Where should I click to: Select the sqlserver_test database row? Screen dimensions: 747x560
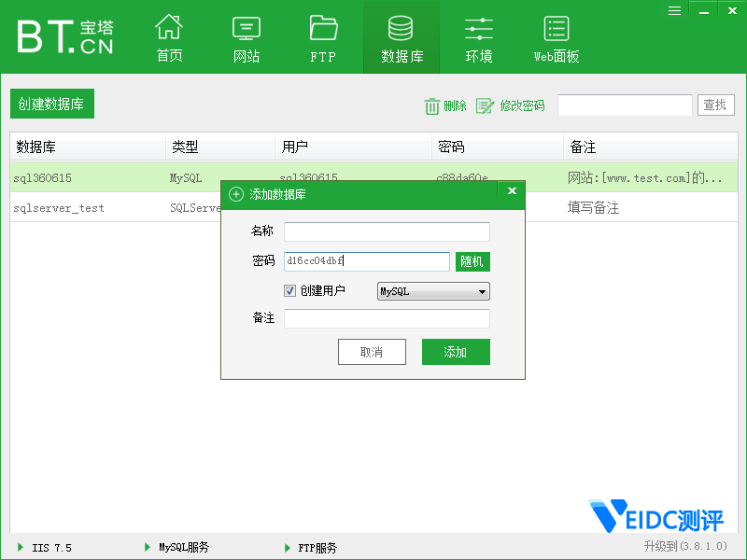coord(59,208)
